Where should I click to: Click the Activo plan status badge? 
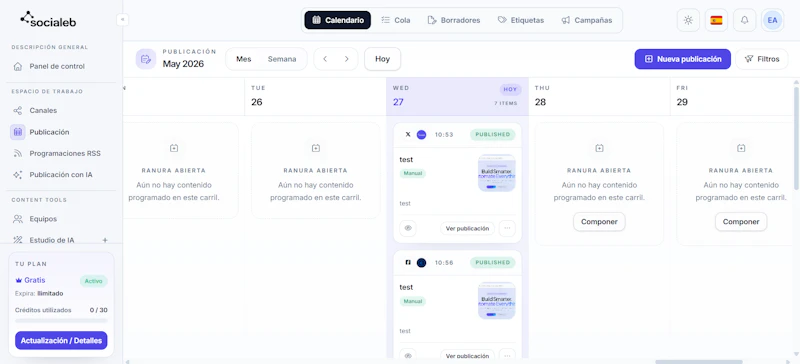(x=93, y=281)
